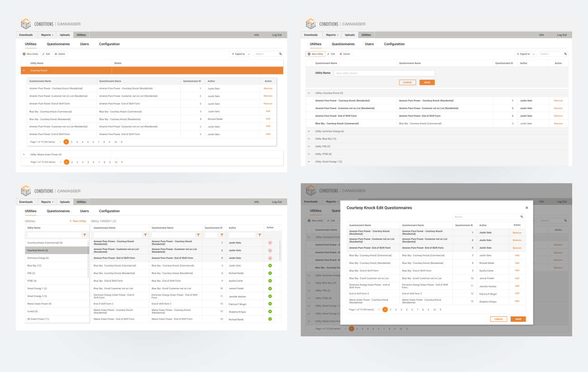Click filter funnel under Questionnaire ID in Utility 1000001 panel
Viewport: 588px width, 372px height.
pos(223,235)
